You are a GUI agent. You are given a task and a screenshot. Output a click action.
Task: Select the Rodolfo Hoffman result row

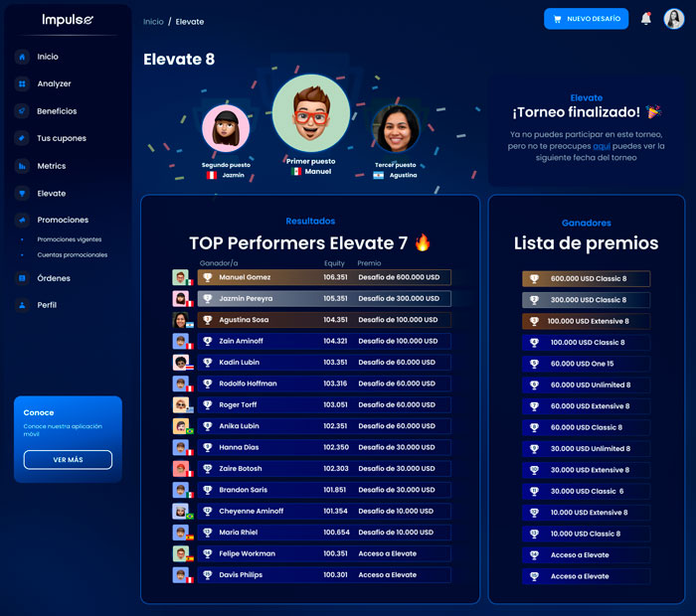pyautogui.click(x=324, y=384)
